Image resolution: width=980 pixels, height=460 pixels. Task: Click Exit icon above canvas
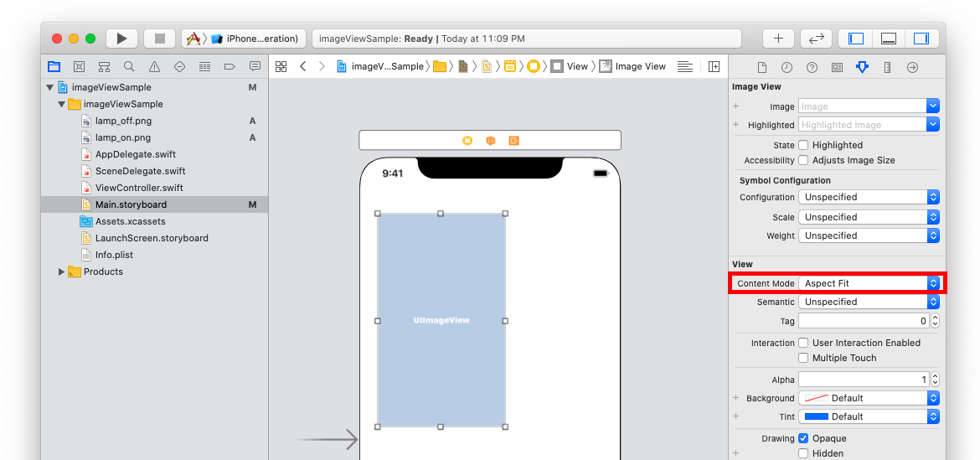click(x=513, y=141)
